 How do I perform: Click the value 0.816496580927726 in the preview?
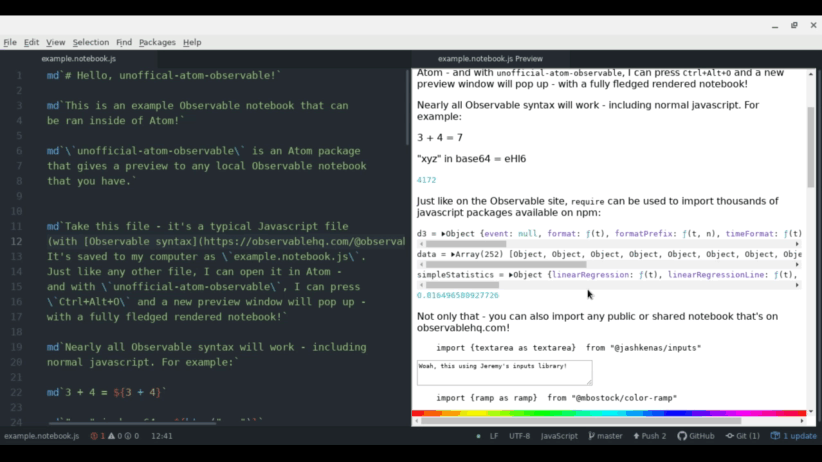(458, 295)
